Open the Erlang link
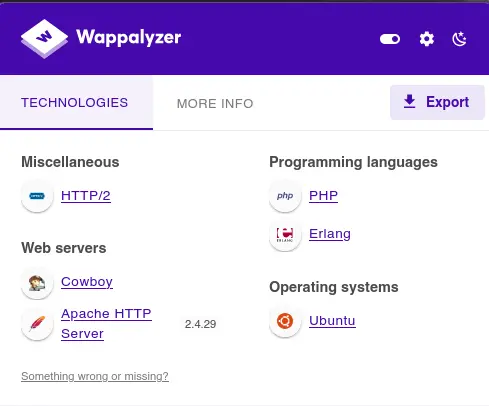The height and width of the screenshot is (406, 489). click(330, 234)
